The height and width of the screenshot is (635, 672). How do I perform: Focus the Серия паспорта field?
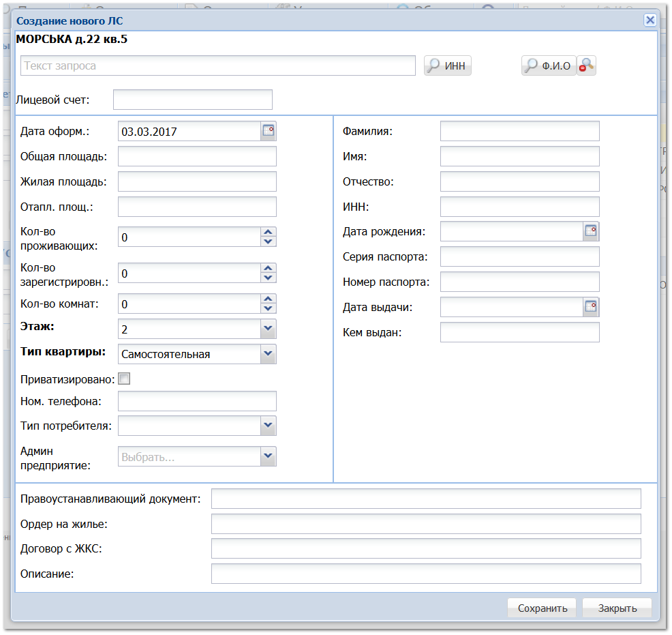[520, 257]
